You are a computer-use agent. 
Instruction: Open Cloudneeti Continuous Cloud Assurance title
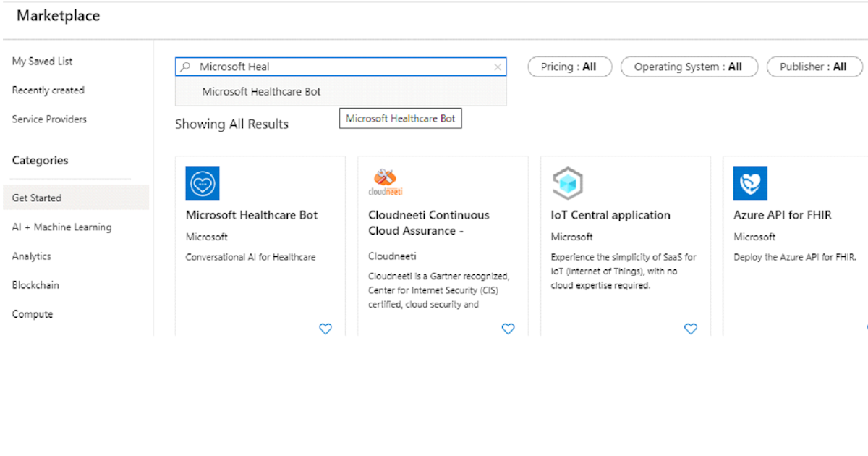point(429,223)
